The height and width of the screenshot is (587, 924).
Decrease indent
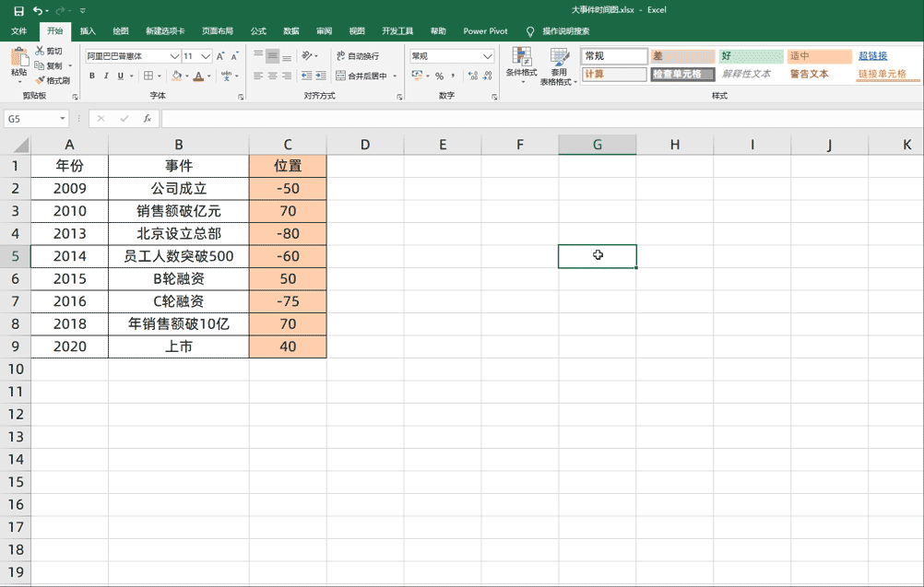coord(306,76)
